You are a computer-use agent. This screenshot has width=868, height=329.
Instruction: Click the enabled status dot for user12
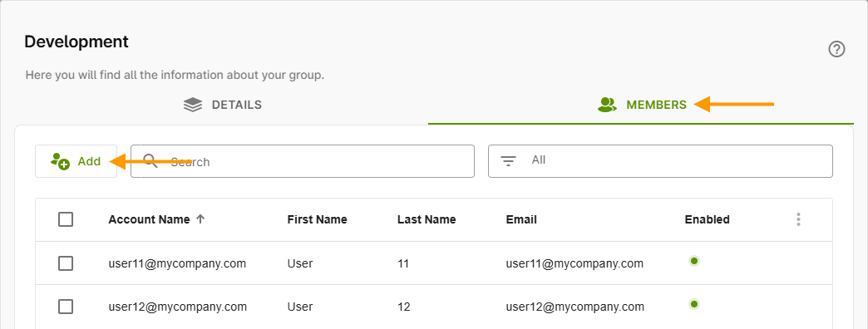tap(694, 303)
